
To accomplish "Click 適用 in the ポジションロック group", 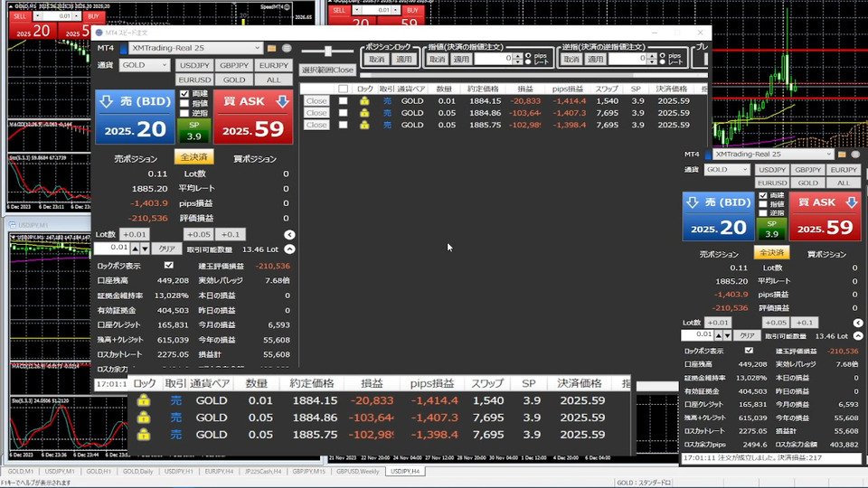I will (x=403, y=60).
